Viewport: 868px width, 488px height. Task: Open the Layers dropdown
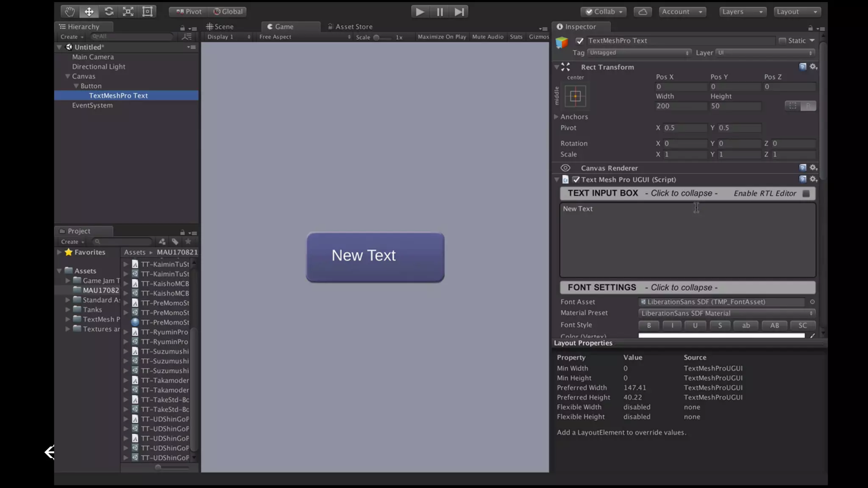(x=742, y=11)
